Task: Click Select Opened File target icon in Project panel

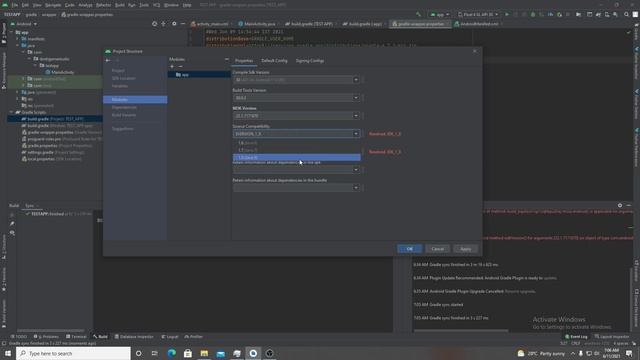Action: click(x=154, y=24)
